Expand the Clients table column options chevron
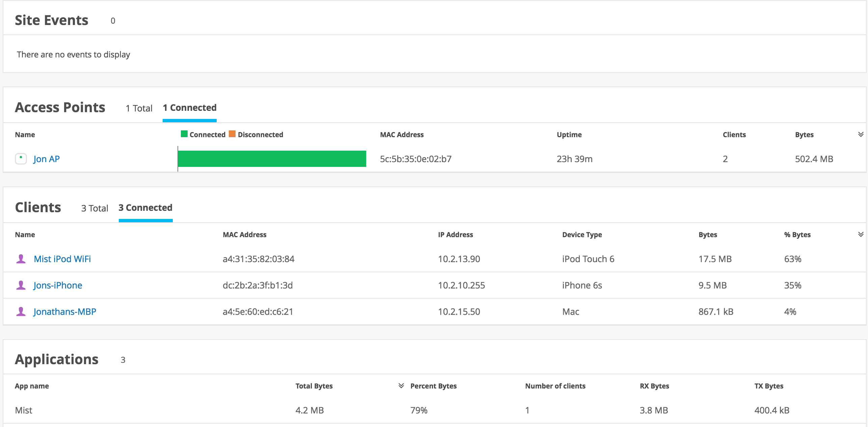Image resolution: width=868 pixels, height=427 pixels. (x=861, y=234)
